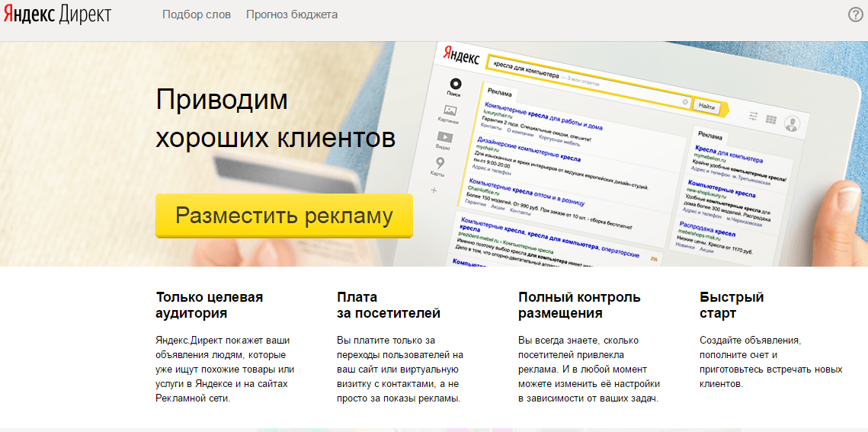Go to Прогноз бюджета
The image size is (868, 432).
[292, 14]
